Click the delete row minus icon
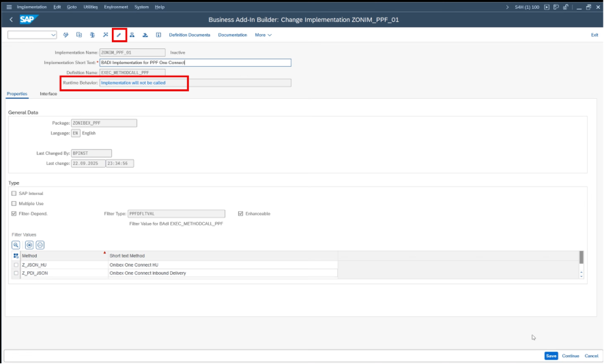This screenshot has height=364, width=604. click(40, 245)
